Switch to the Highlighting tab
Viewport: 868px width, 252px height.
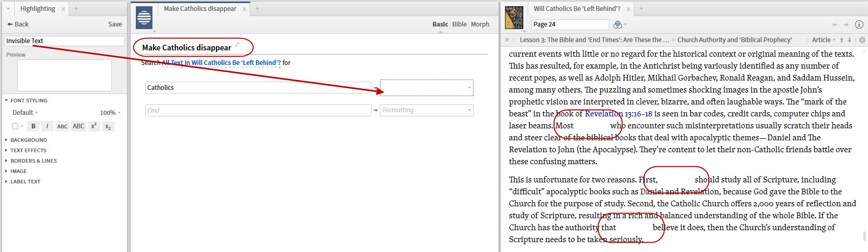coord(37,9)
